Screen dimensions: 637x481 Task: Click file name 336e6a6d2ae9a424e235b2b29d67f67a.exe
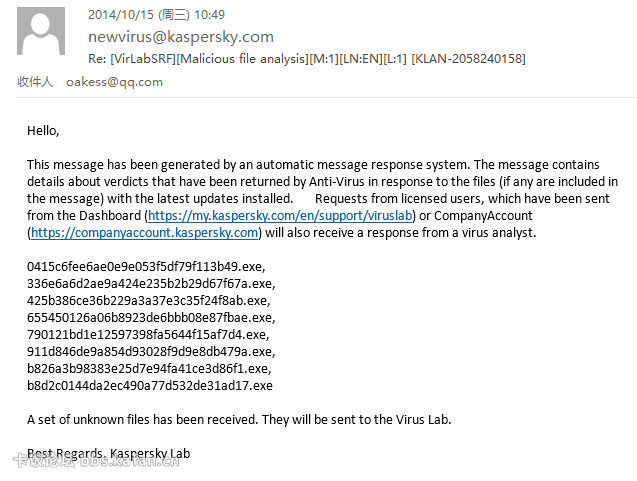click(151, 284)
